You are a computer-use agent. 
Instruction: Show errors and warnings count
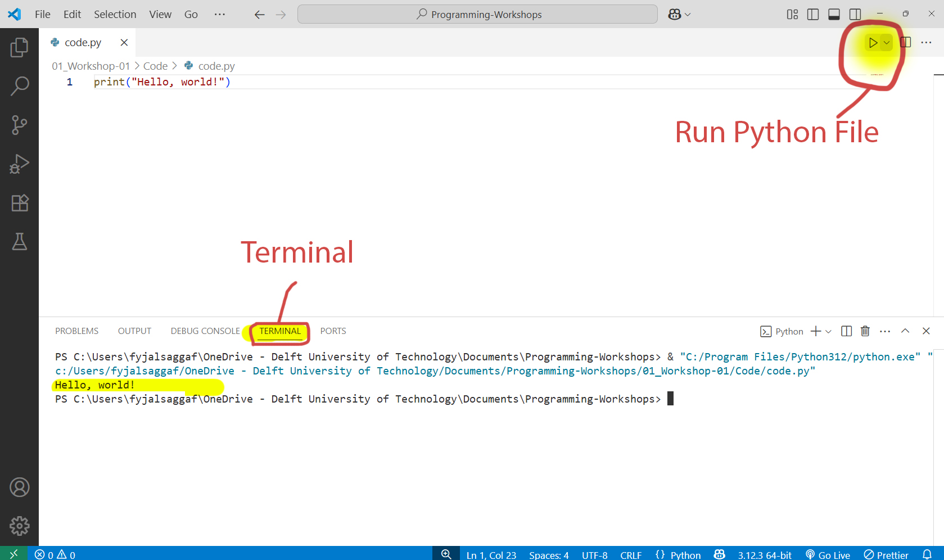[x=55, y=554]
